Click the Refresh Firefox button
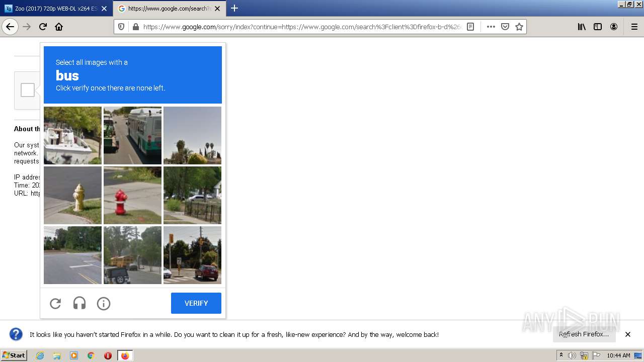Image resolution: width=644 pixels, height=362 pixels. (584, 334)
